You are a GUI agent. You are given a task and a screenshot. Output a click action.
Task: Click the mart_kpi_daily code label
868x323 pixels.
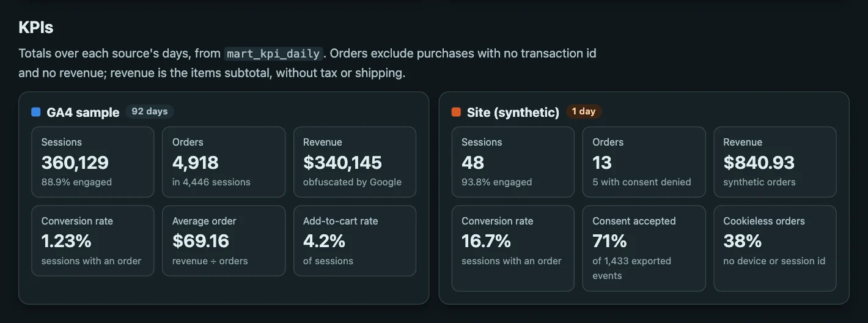[273, 54]
